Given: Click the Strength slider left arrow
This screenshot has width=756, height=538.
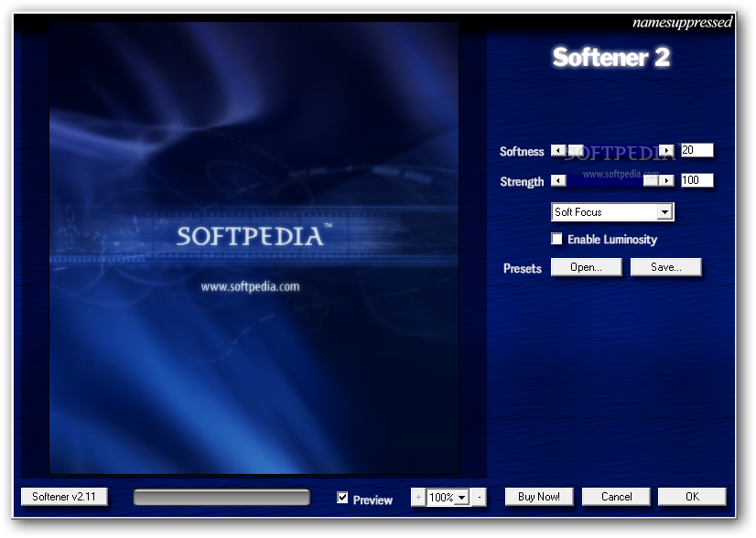Looking at the screenshot, I should (558, 180).
